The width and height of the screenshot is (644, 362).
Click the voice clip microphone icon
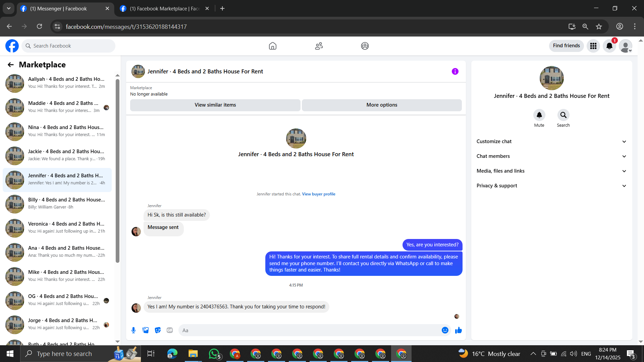click(x=133, y=330)
